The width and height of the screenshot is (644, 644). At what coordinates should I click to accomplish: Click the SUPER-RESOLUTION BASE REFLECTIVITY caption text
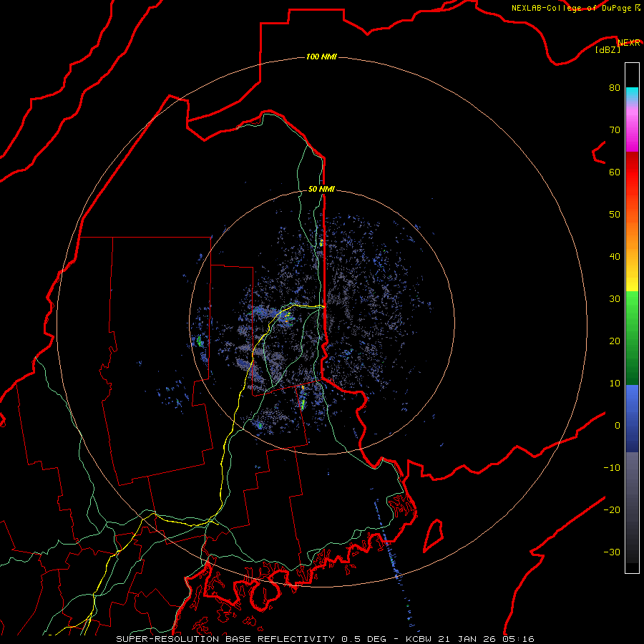pos(225,639)
